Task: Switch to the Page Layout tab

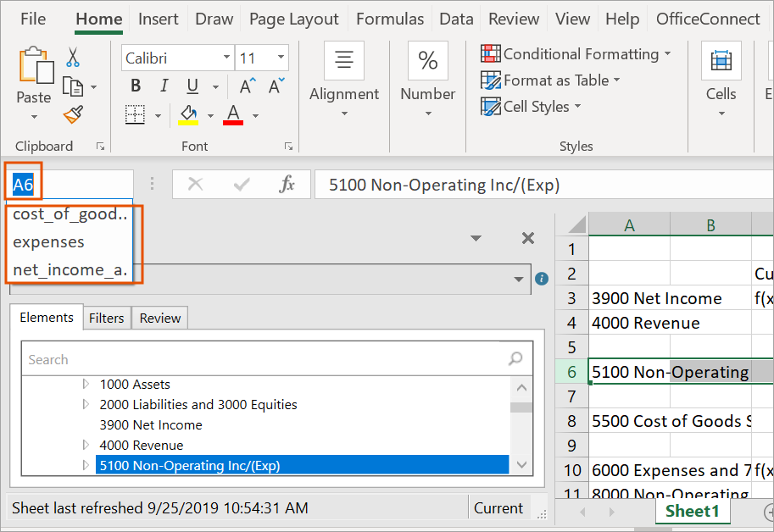Action: pos(293,19)
